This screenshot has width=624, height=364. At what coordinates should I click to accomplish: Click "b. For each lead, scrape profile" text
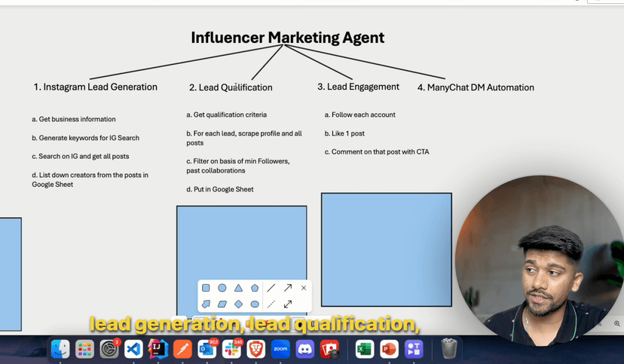click(x=244, y=138)
